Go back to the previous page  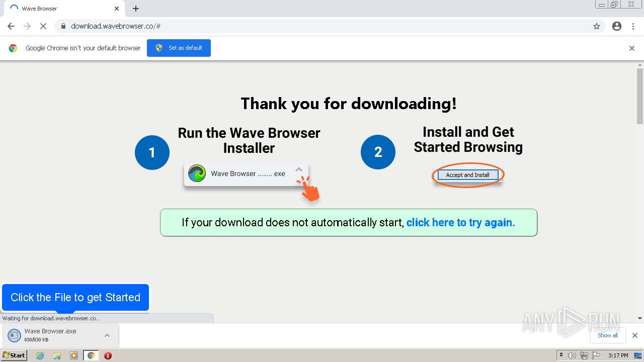11,26
